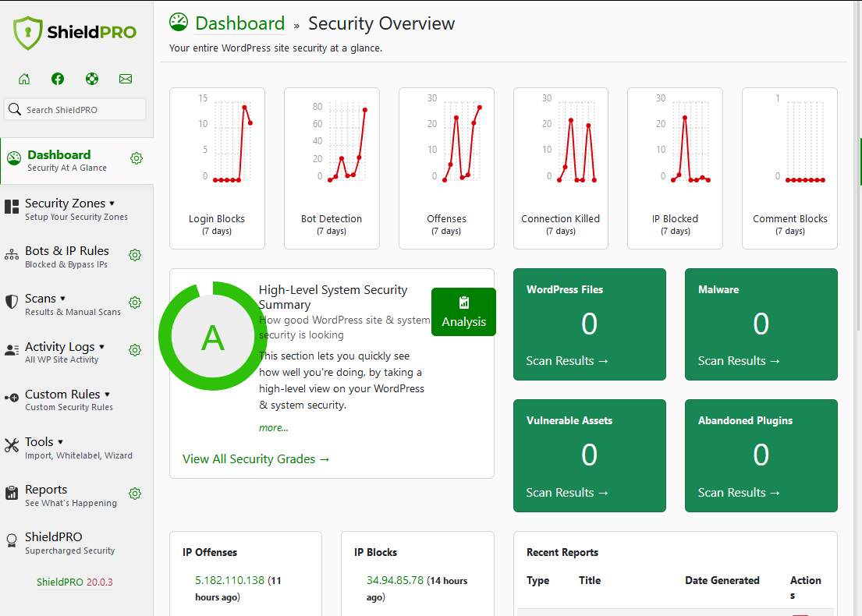The image size is (862, 616).
Task: Open the Facebook icon in the sidebar
Action: [58, 79]
